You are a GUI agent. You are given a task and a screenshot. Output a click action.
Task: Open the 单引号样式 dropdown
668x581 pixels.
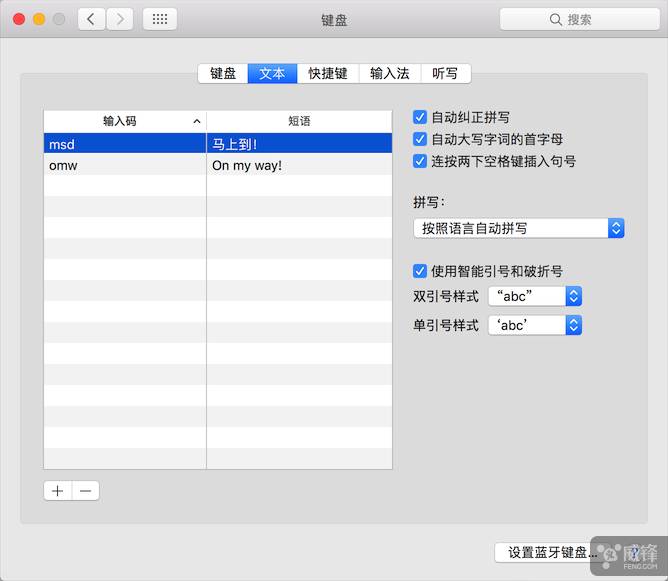point(535,325)
